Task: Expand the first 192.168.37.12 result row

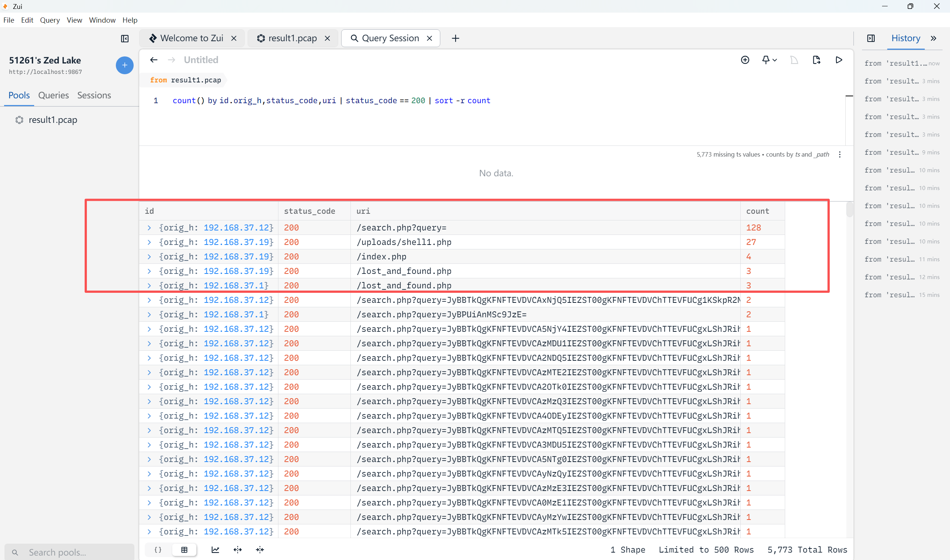Action: pyautogui.click(x=149, y=228)
